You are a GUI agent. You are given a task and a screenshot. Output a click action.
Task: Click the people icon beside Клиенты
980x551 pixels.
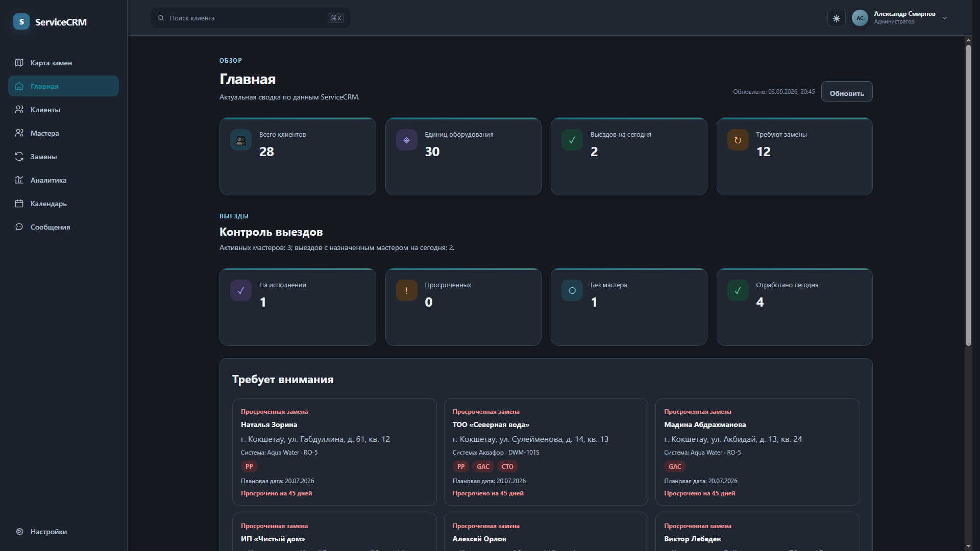pos(19,110)
